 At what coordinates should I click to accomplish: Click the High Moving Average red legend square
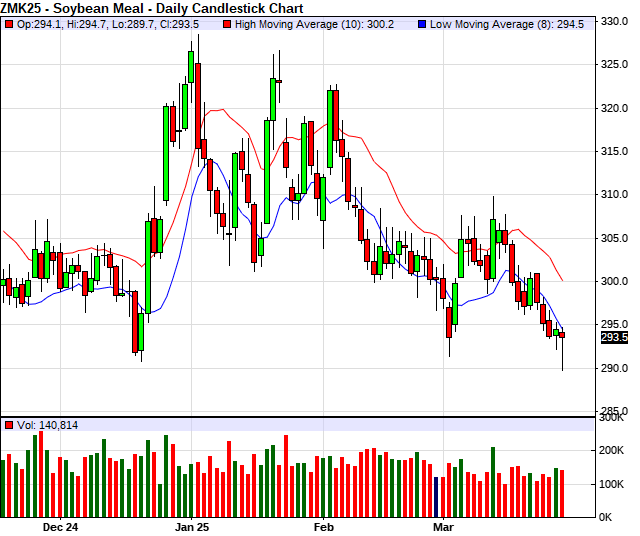click(x=227, y=22)
